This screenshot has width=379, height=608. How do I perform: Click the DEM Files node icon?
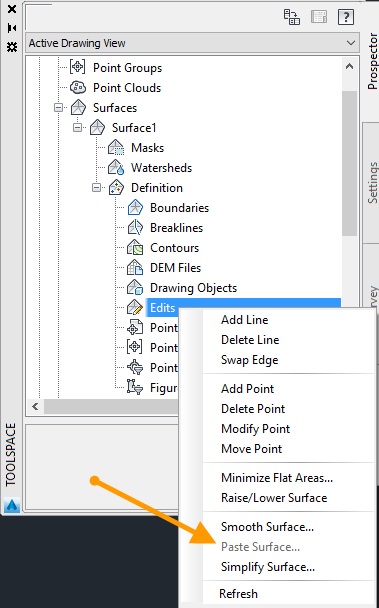click(x=135, y=268)
